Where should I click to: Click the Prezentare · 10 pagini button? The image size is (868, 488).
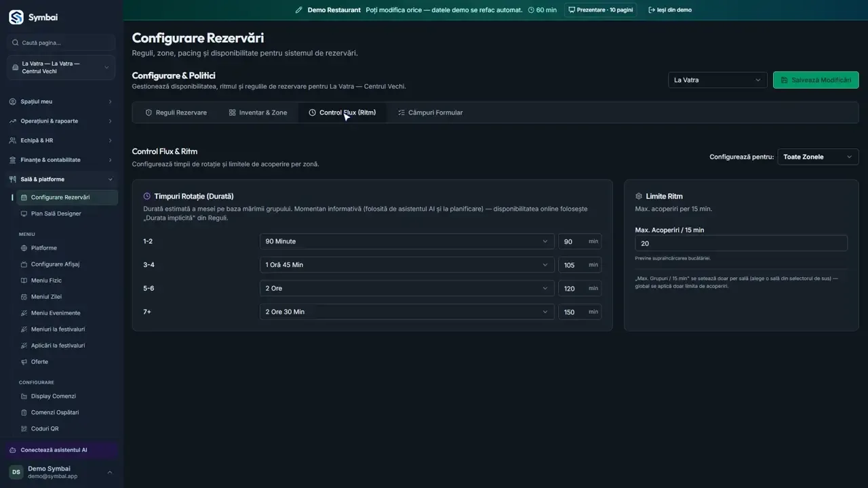tap(600, 10)
